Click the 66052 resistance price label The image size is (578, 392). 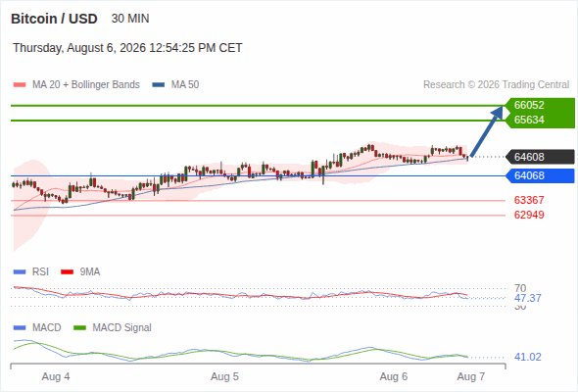[x=529, y=105]
